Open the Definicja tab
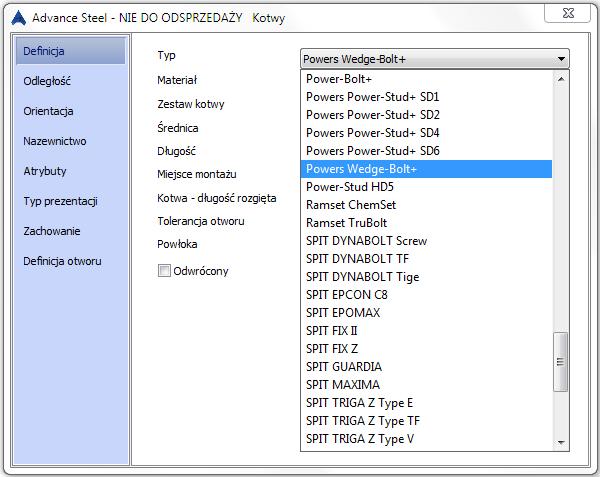The height and width of the screenshot is (477, 600). (x=70, y=51)
